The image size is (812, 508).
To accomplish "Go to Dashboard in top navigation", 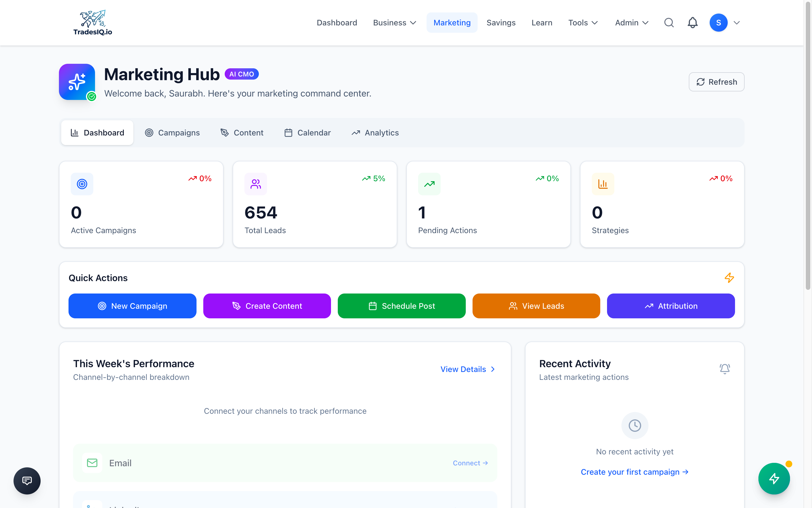I will 337,23.
